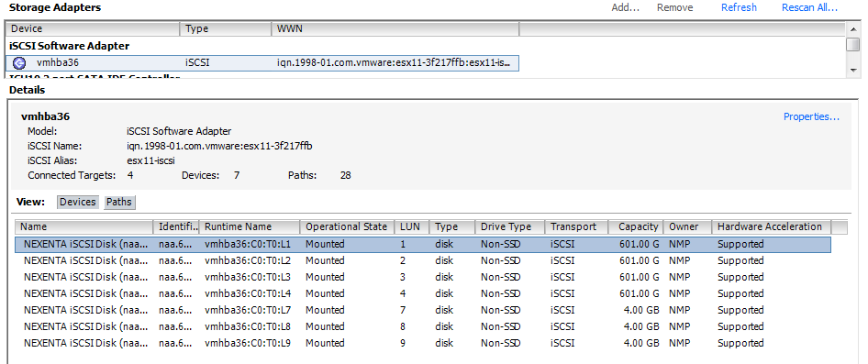Select disk row vmhba36:C0:T0:L3
The image size is (868, 364).
[423, 277]
